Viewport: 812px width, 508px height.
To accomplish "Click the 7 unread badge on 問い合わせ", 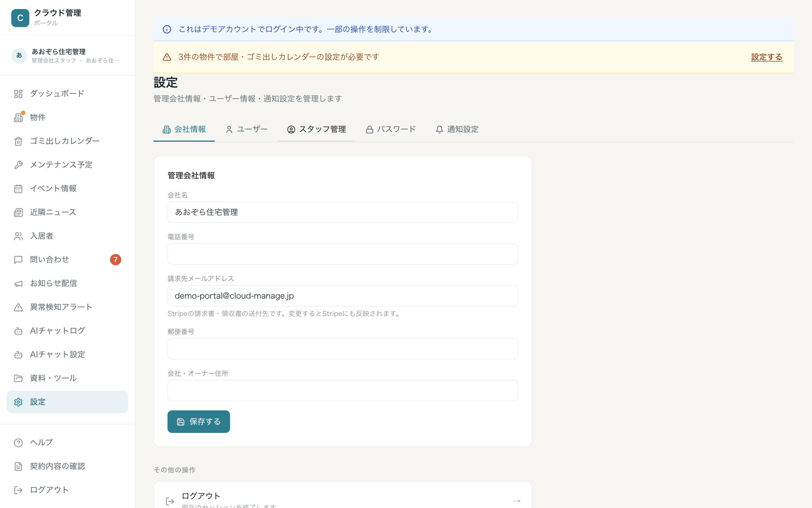I will (x=115, y=260).
